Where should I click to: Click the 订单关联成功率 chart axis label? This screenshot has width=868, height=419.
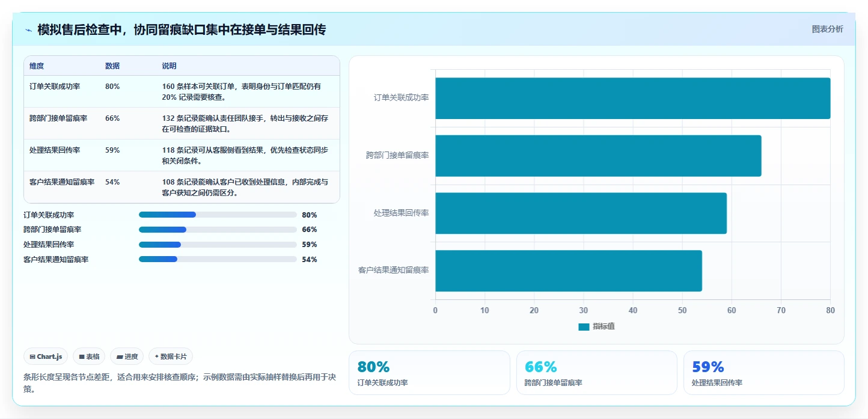402,97
